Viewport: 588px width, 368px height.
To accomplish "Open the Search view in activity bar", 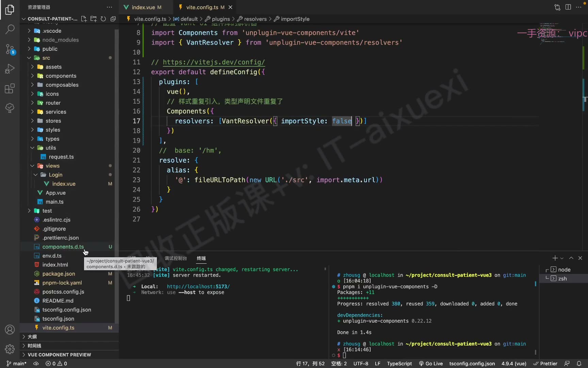I will coord(10,29).
